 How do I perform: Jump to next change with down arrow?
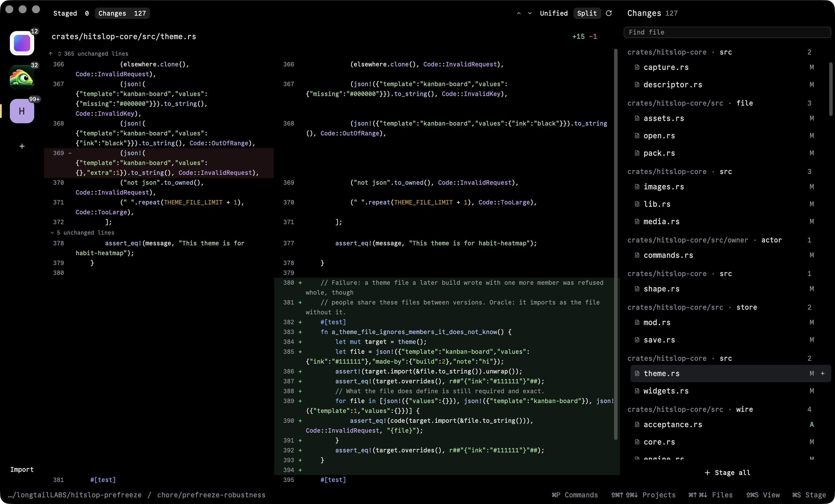coord(530,13)
